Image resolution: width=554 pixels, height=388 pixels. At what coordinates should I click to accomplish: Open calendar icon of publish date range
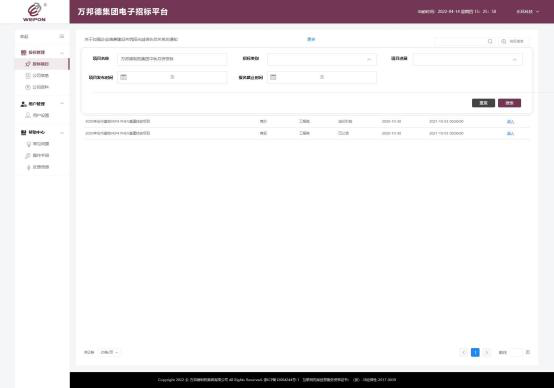(123, 77)
